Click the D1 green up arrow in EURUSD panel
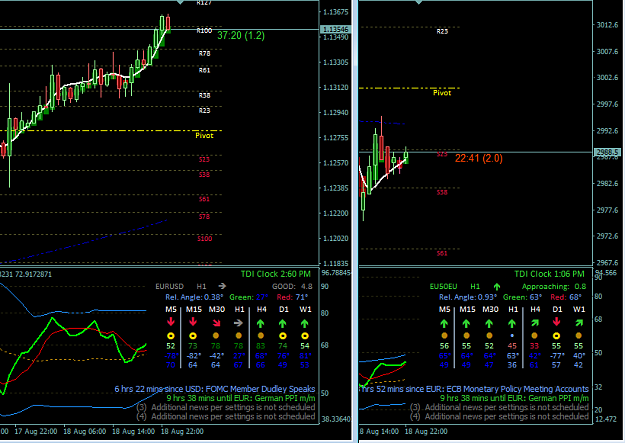 pyautogui.click(x=283, y=323)
